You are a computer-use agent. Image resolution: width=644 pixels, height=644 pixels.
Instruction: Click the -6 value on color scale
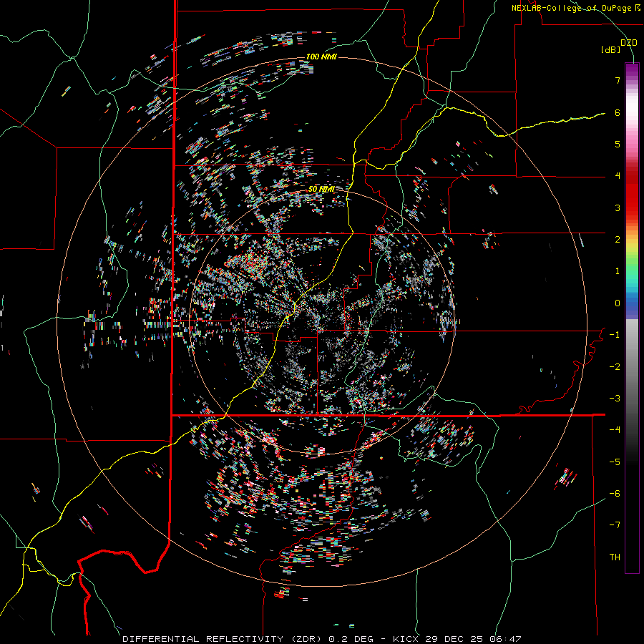[615, 494]
